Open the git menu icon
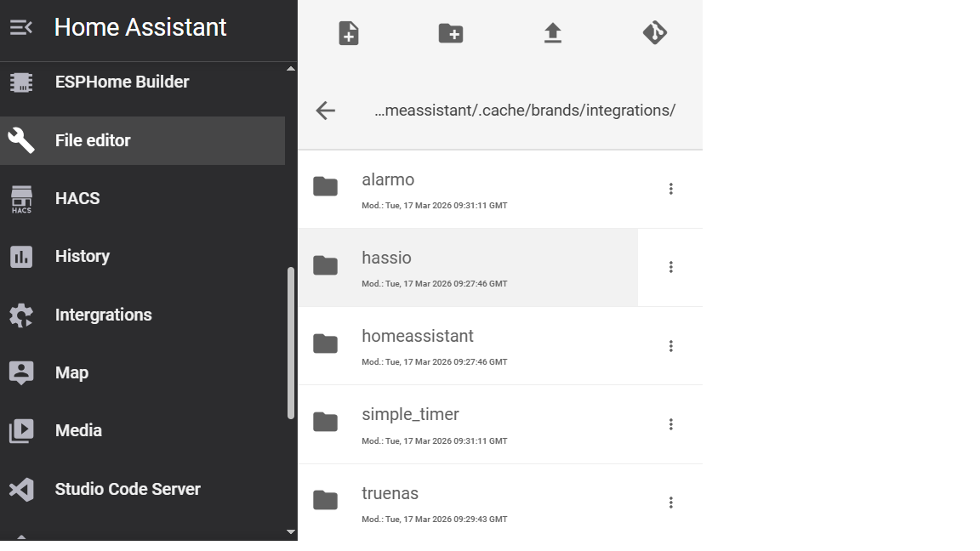Viewport: 980px width, 551px height. coord(654,33)
